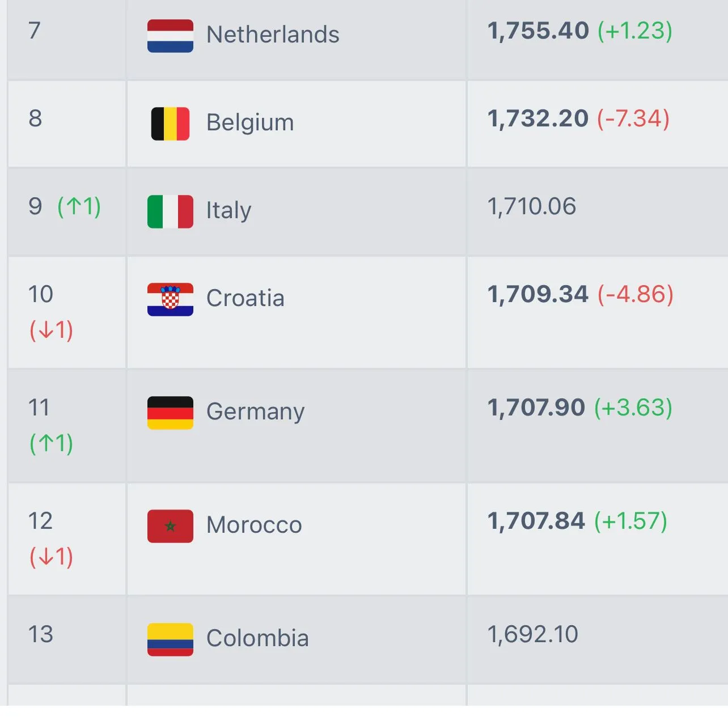Open the Netherlands team link
The image size is (728, 717).
tap(273, 35)
